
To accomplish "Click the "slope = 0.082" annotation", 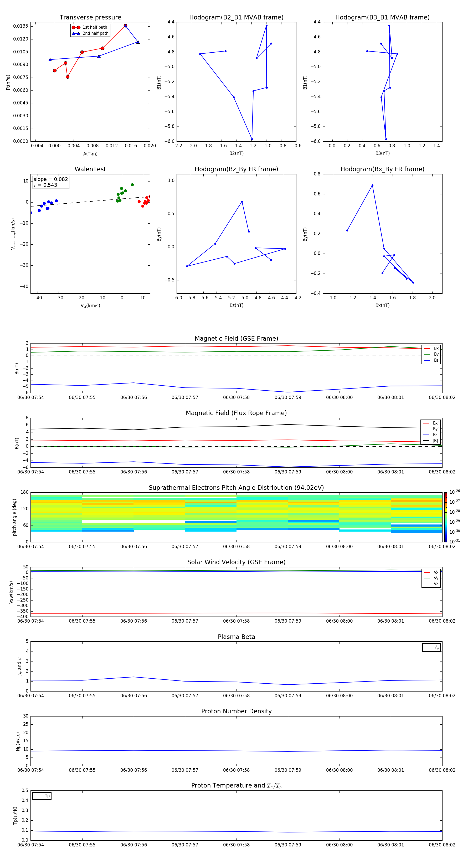I will tap(51, 179).
